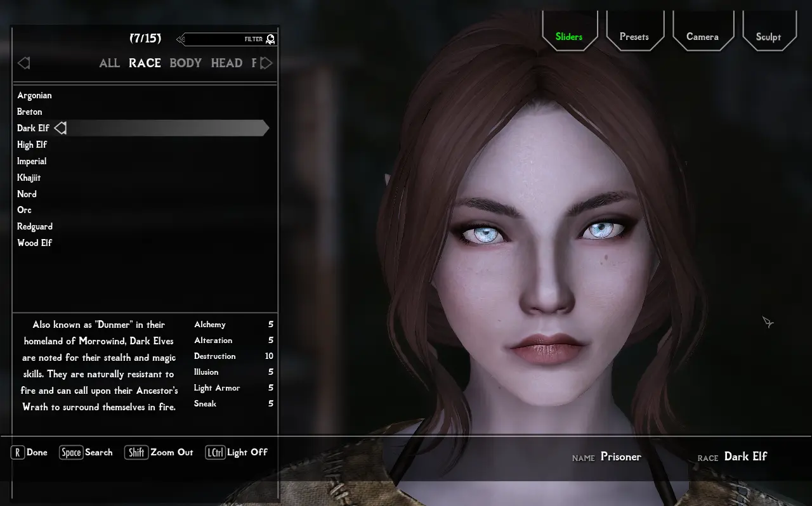Select the RACE category

[x=145, y=63]
